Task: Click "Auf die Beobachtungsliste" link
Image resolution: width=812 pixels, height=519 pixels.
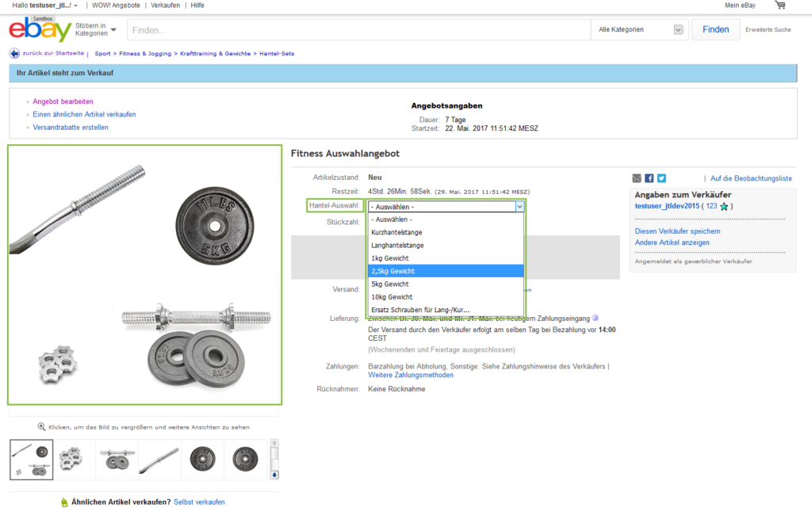Action: click(x=750, y=178)
